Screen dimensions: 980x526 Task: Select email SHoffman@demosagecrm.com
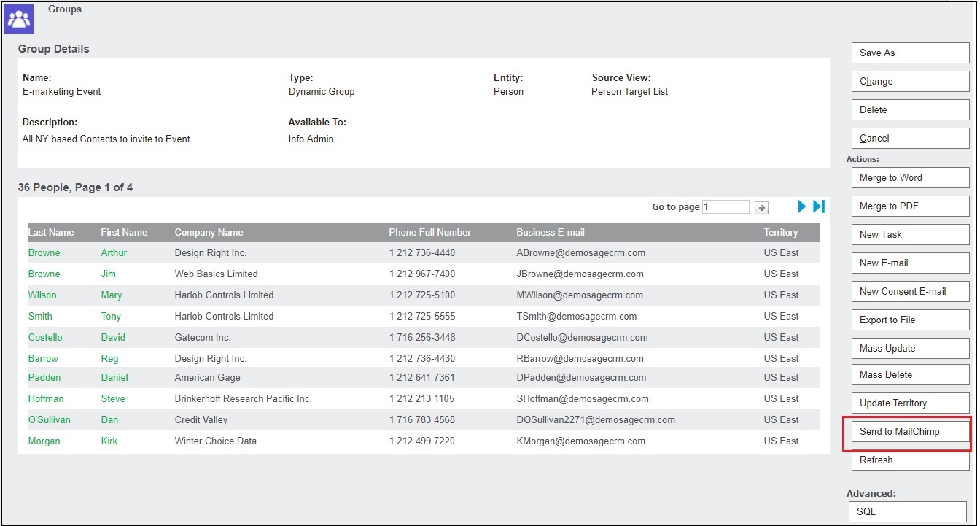click(583, 398)
